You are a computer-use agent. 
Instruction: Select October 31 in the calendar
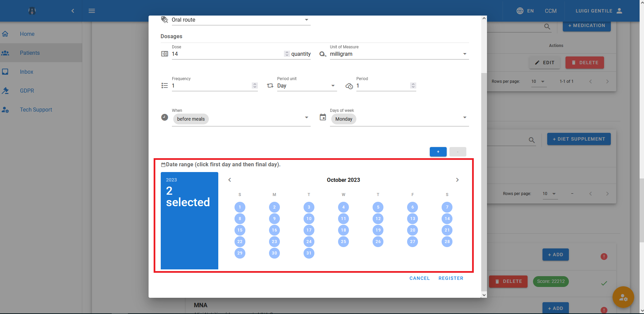309,253
